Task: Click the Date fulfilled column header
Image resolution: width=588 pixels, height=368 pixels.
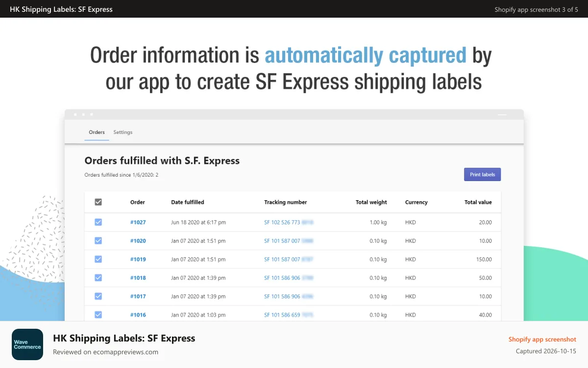Action: 188,202
